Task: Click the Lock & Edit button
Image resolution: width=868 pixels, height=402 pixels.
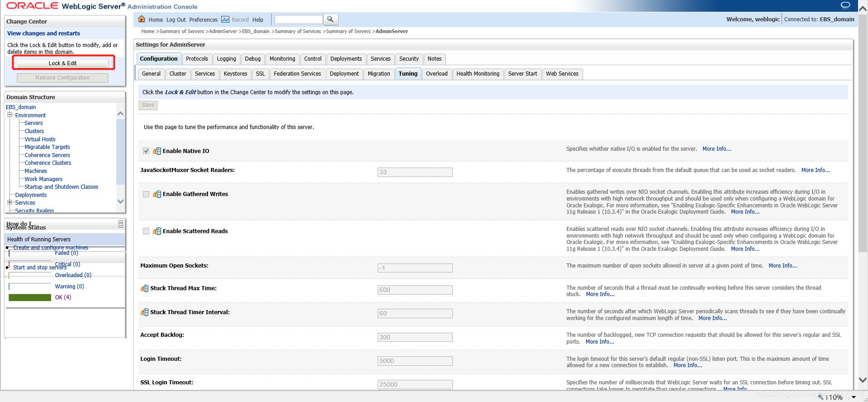Action: [63, 63]
